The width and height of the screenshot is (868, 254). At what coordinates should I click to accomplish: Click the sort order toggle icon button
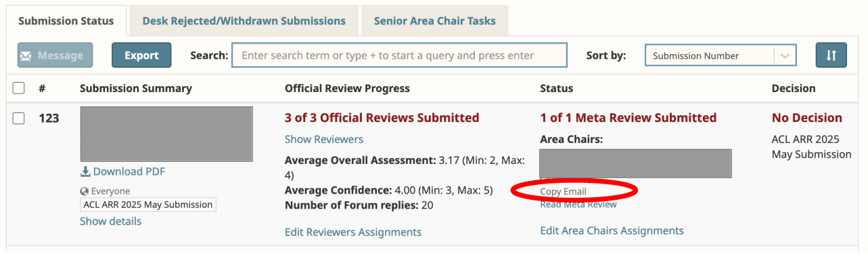[831, 56]
